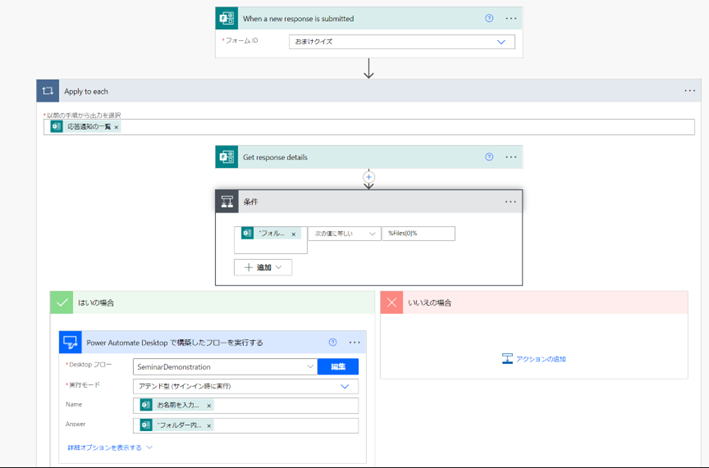This screenshot has height=468, width=709.
Task: Open the Apply to each ellipsis menu
Action: pos(690,91)
